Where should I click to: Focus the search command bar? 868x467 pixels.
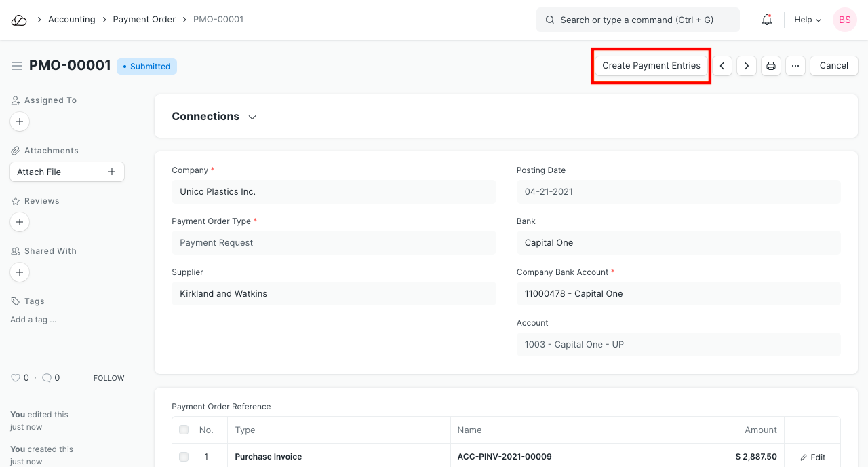click(x=637, y=20)
